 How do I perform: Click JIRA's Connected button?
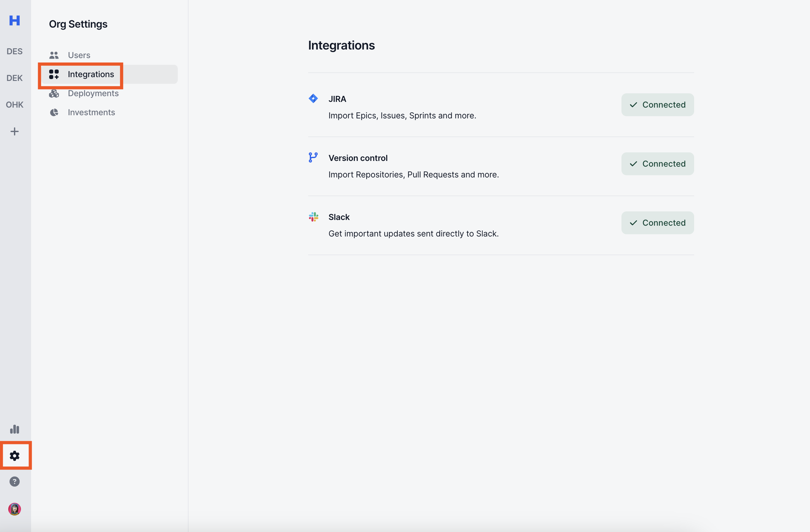tap(657, 105)
